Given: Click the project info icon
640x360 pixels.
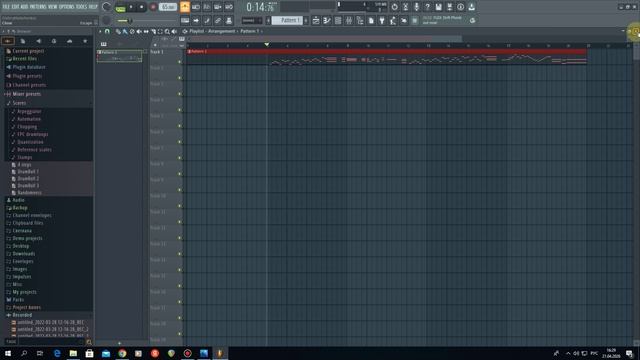Looking at the screenshot, I should coord(460,7).
